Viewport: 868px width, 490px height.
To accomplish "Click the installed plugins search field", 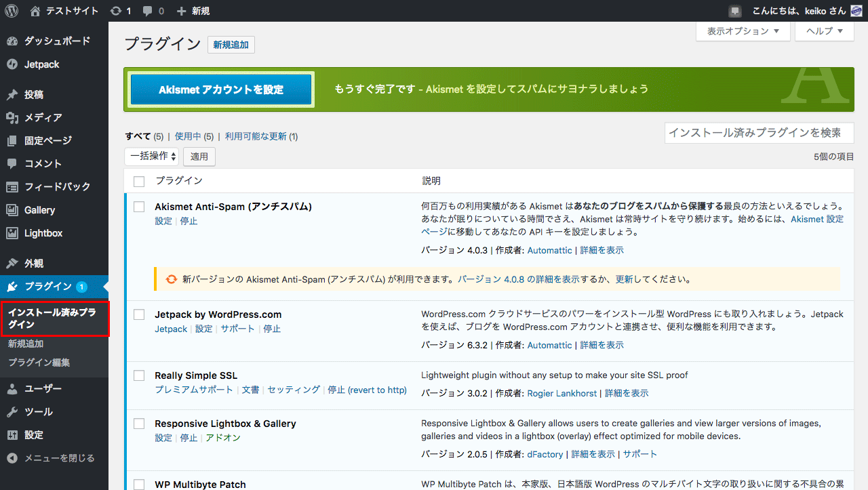I will [759, 133].
